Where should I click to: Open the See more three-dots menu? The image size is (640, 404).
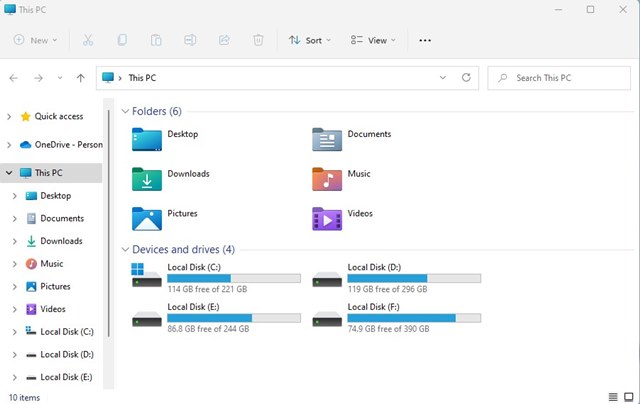tap(425, 40)
